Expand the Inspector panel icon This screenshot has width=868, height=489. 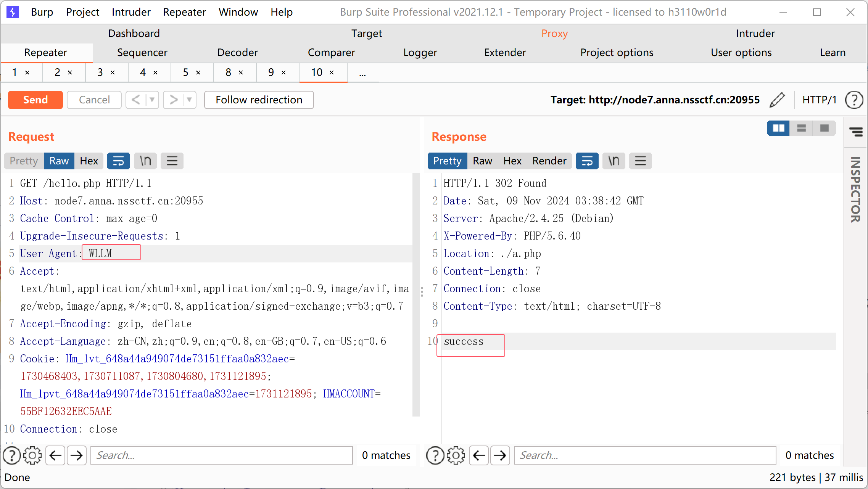pyautogui.click(x=856, y=132)
